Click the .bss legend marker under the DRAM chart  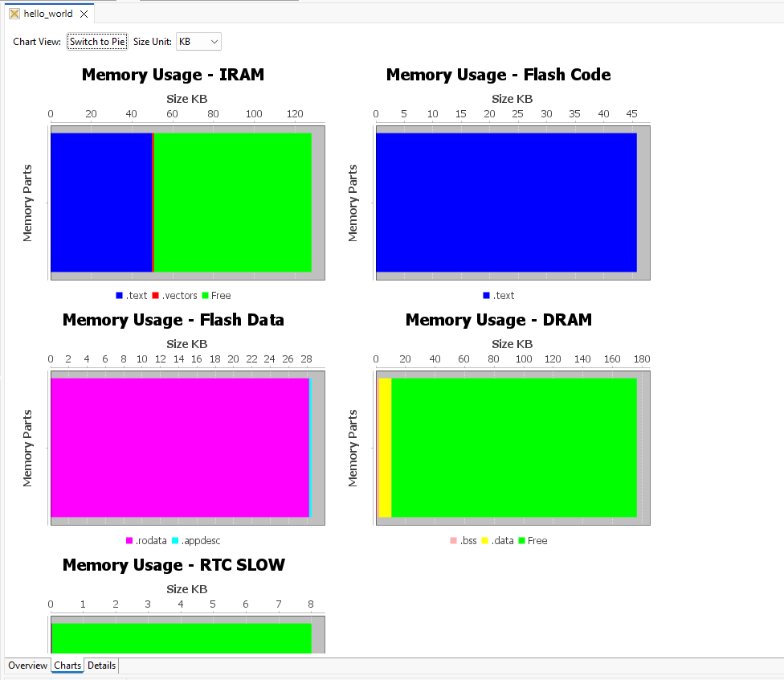coord(452,540)
